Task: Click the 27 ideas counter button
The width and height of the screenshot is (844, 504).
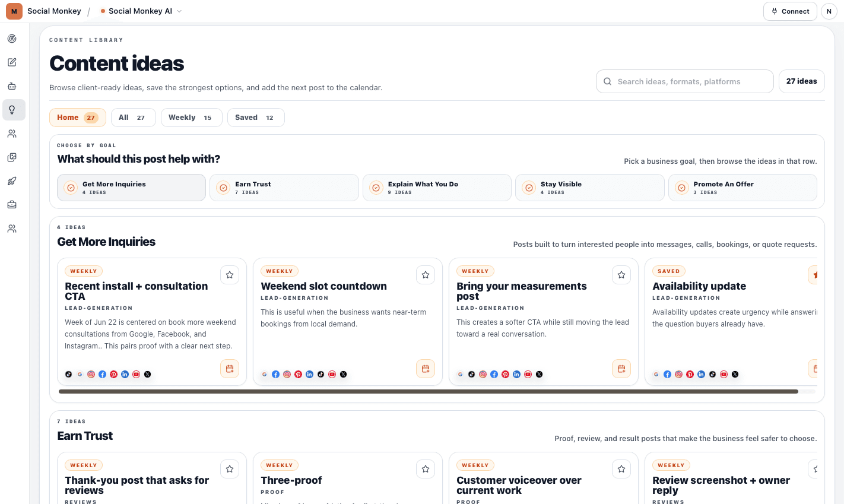Action: coord(801,81)
